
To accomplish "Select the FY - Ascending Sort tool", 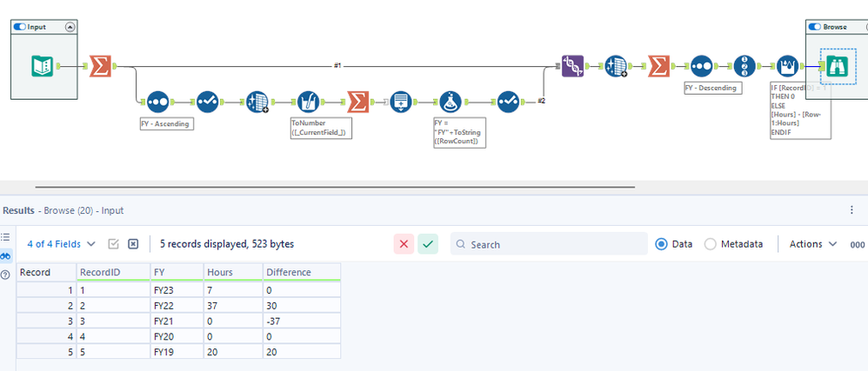I will [x=157, y=102].
